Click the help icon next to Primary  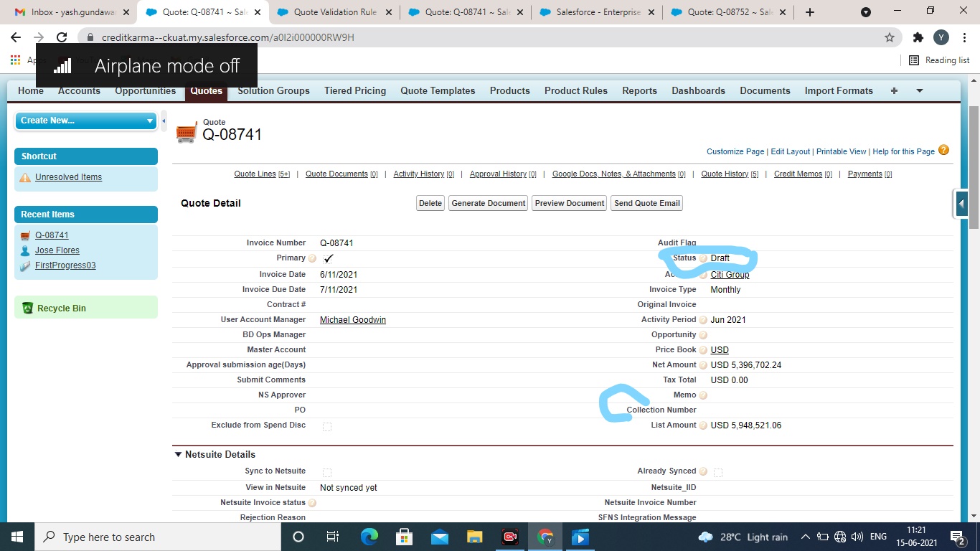(312, 258)
